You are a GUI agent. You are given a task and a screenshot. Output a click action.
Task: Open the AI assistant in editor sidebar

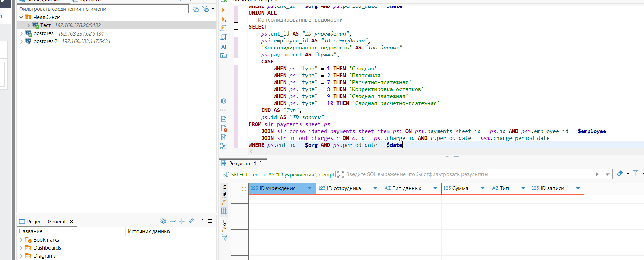(x=224, y=47)
